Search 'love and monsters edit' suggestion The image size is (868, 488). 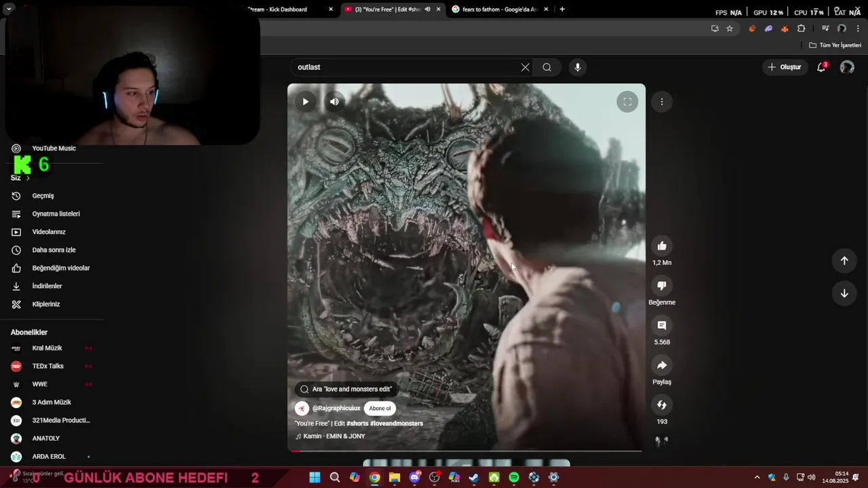pyautogui.click(x=347, y=389)
